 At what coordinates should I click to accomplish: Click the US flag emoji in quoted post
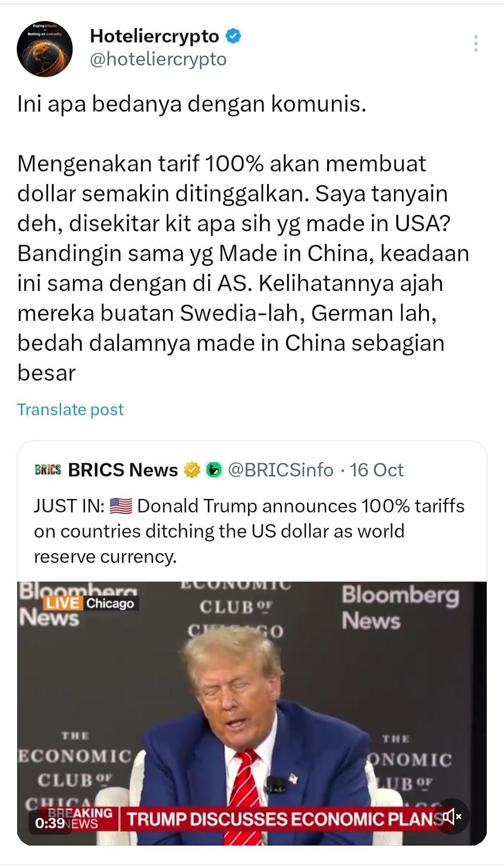pyautogui.click(x=121, y=506)
